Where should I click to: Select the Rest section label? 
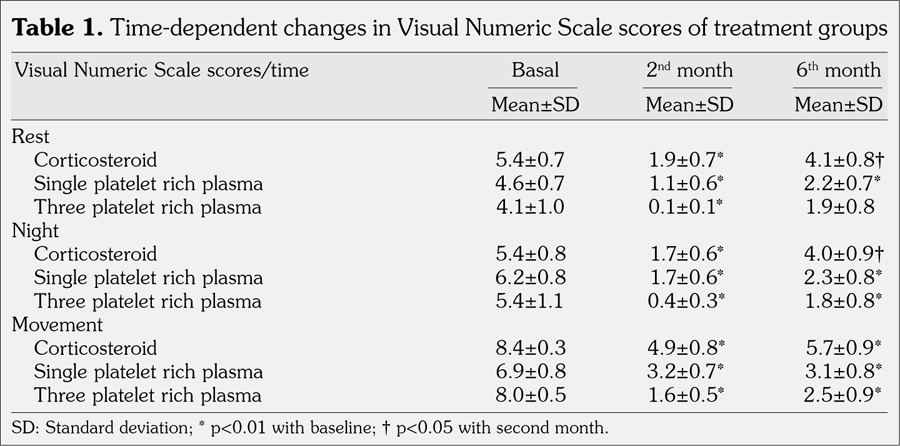coord(30,135)
